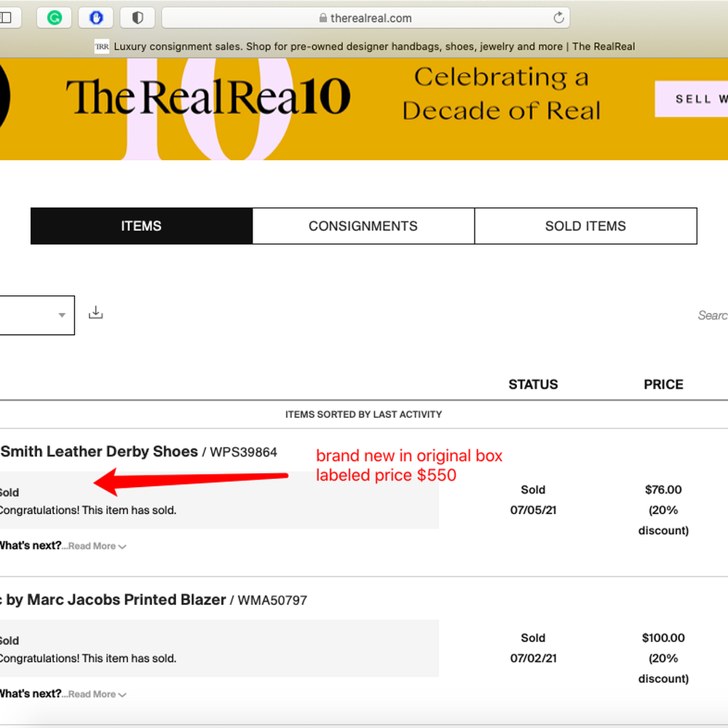The image size is (728, 728).
Task: Click the blue hand blocker extension icon
Action: (95, 18)
